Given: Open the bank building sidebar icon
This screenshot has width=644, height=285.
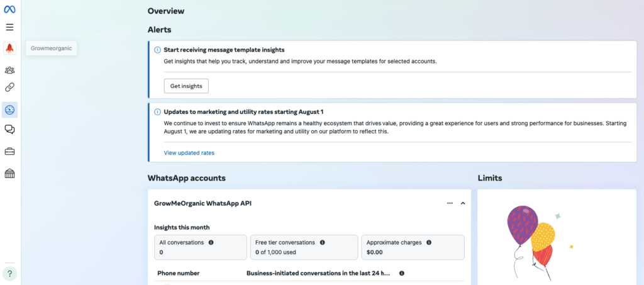Looking at the screenshot, I should (9, 174).
